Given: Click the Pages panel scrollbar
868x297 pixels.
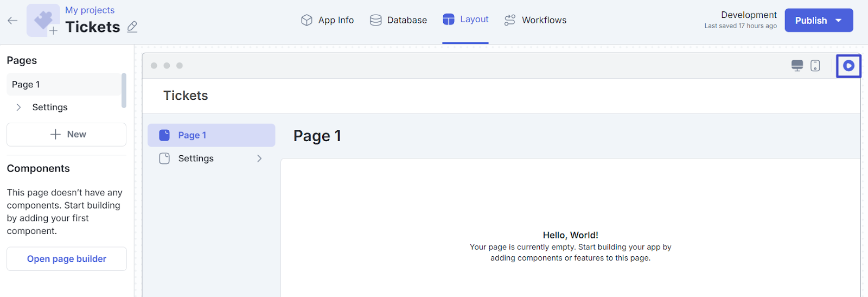Looking at the screenshot, I should pos(124,90).
